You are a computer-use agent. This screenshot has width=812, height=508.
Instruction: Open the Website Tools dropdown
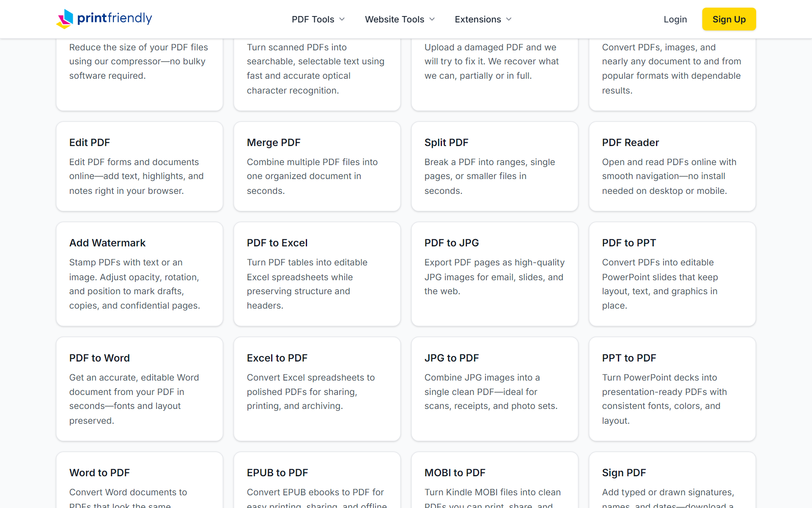coord(400,19)
